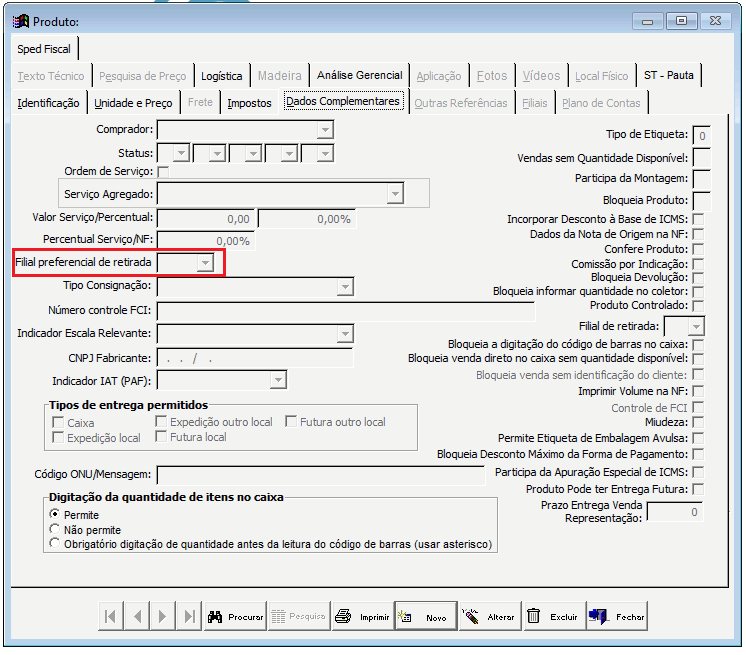Select the Dados Complementares tab
This screenshot has width=746, height=655.
pos(343,101)
